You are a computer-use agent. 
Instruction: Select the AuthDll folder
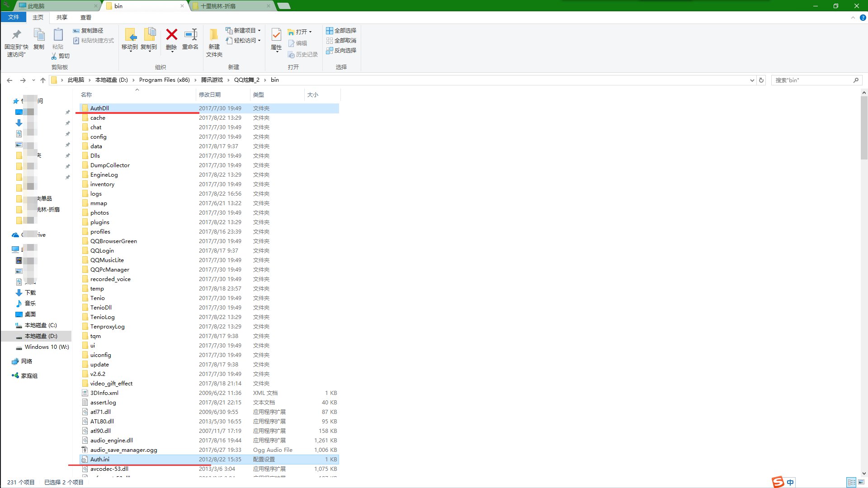pos(209,108)
